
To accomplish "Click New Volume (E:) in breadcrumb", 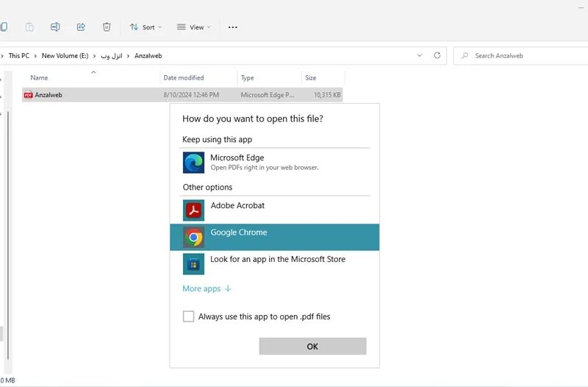I will [65, 56].
